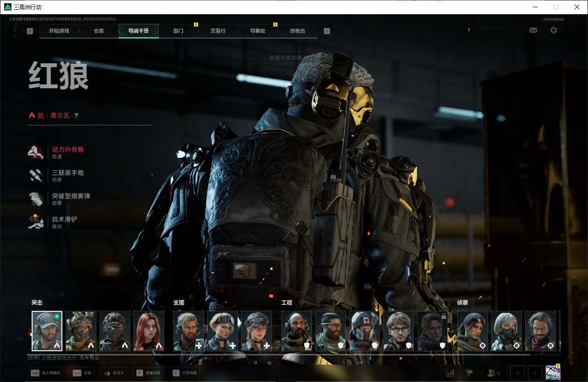Select the selected assault operator with green cap
This screenshot has height=382, width=588.
click(x=47, y=331)
